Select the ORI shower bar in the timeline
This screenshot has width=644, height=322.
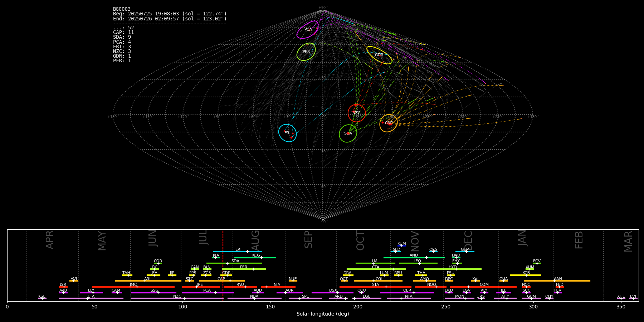click(378, 281)
